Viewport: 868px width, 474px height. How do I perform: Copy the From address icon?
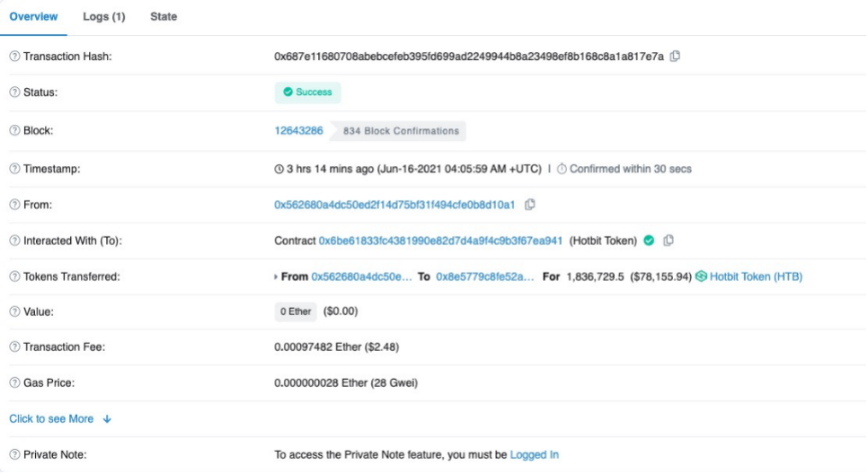point(530,205)
